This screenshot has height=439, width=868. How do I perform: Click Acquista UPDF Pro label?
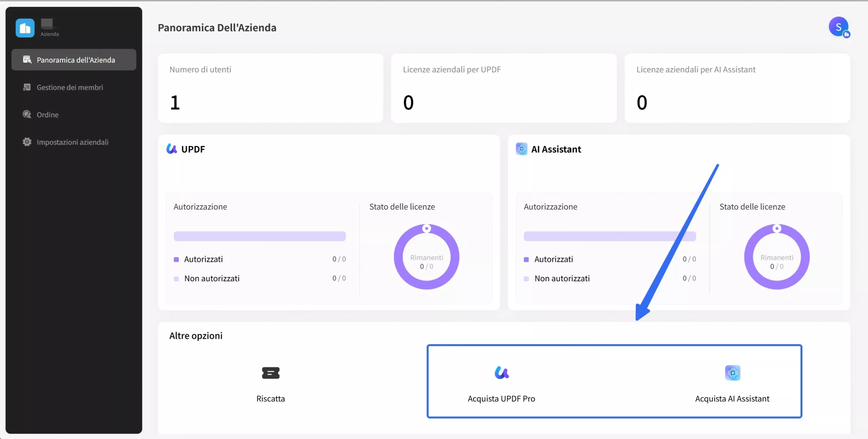(x=501, y=399)
